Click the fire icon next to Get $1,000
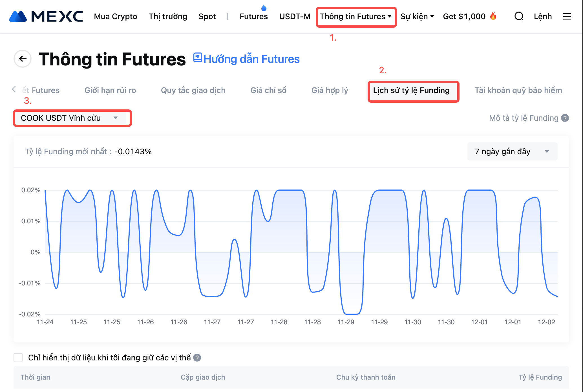 click(x=493, y=16)
